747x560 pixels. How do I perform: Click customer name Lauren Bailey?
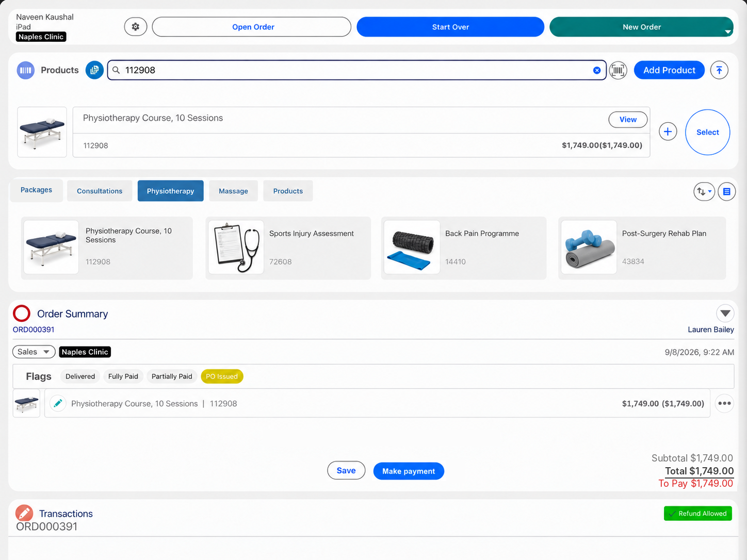click(x=710, y=330)
